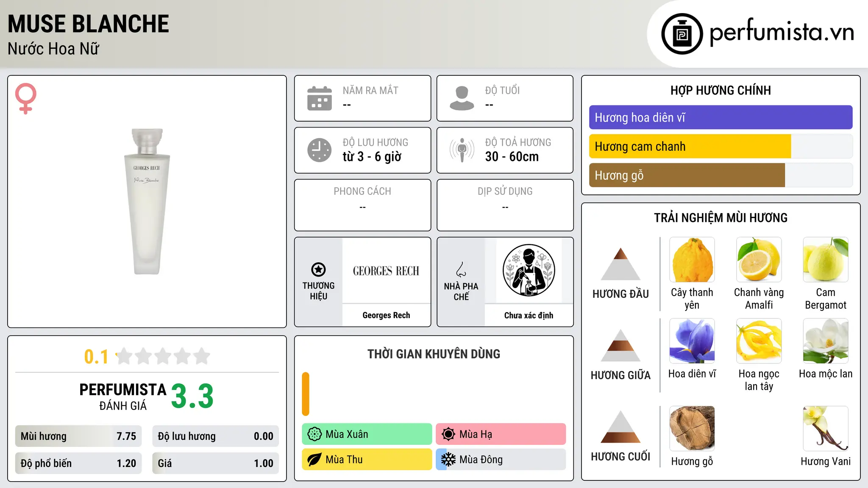
Task: Click the wood log image in HƯƠNG CUỐI
Action: 692,429
